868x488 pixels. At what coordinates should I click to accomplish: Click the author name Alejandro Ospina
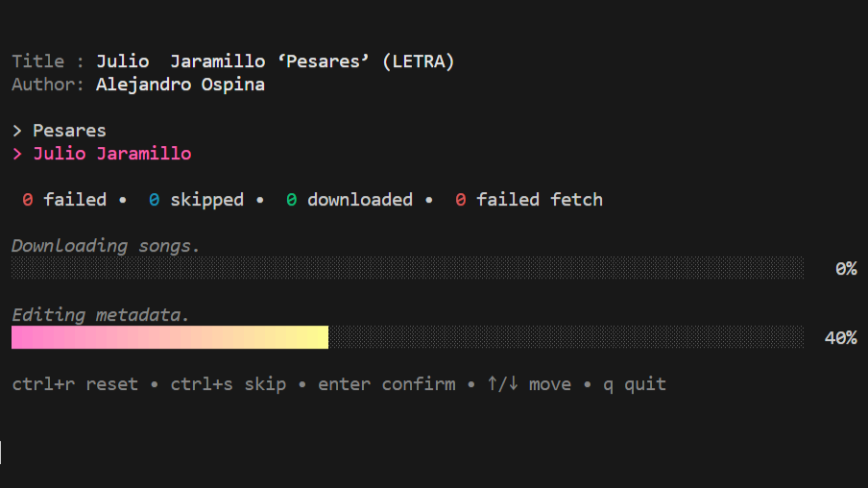[181, 85]
